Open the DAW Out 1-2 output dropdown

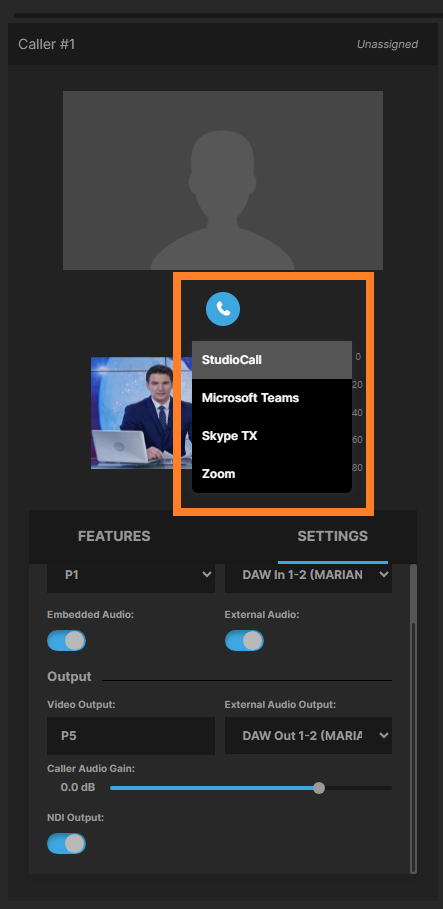click(308, 736)
